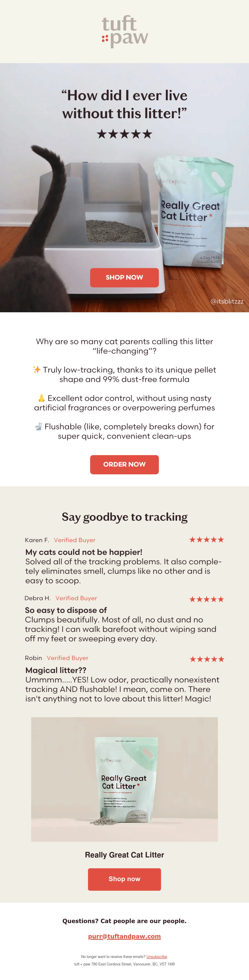Viewport: 249px width, 980px height.
Task: Click Debra H.'s star rating
Action: (x=207, y=599)
